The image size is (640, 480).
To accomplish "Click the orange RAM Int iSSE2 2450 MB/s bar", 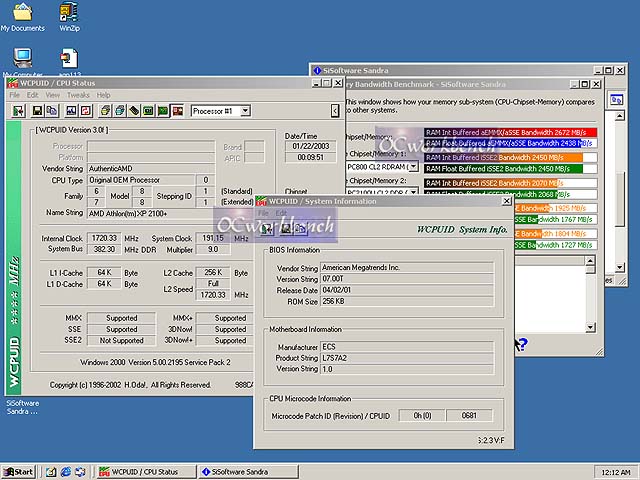I will tap(510, 158).
